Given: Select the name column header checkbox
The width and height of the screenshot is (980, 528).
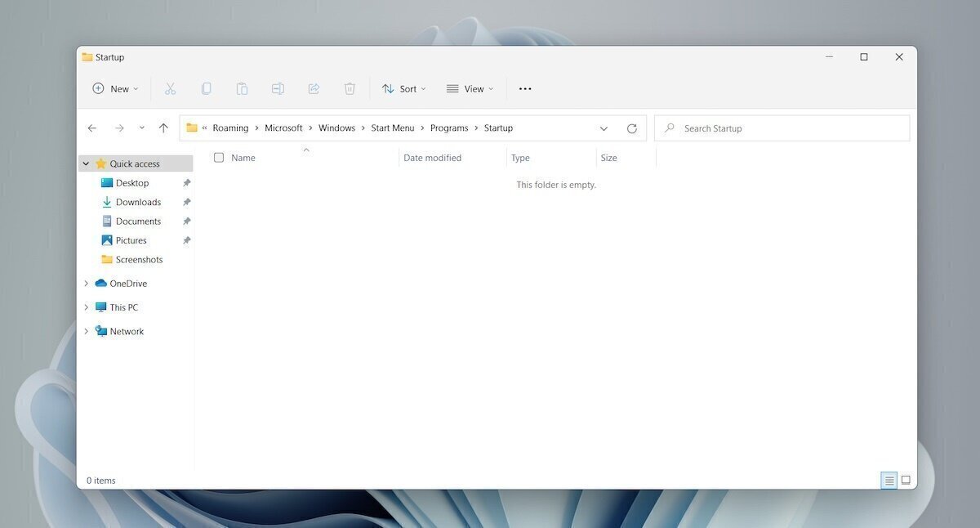Looking at the screenshot, I should tap(219, 157).
